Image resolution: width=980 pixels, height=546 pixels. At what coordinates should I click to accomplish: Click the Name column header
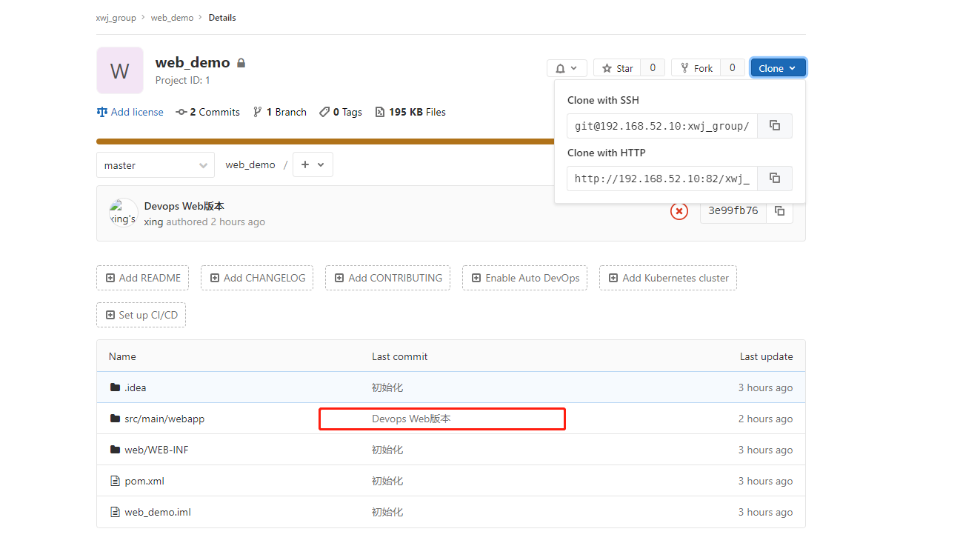coord(122,356)
